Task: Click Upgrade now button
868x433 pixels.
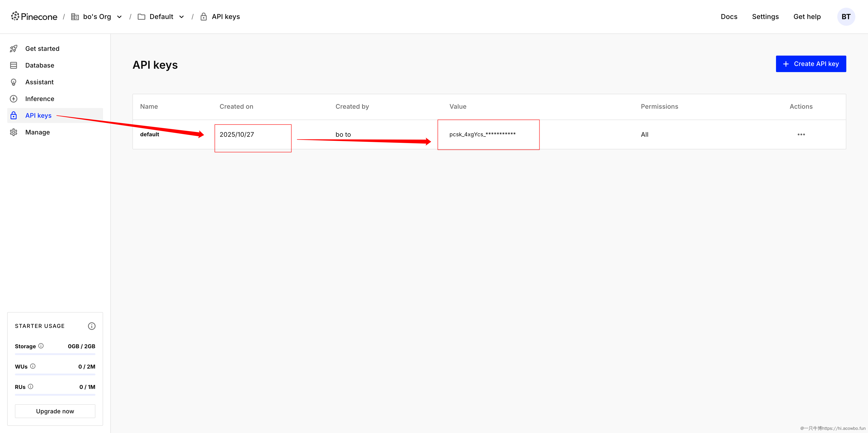Action: [x=55, y=411]
